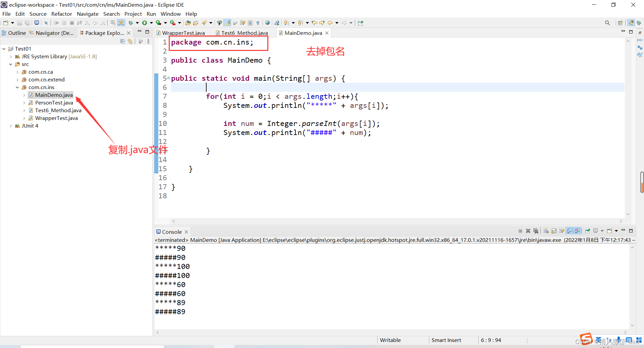
Task: Open the Navigate menu
Action: [x=88, y=14]
